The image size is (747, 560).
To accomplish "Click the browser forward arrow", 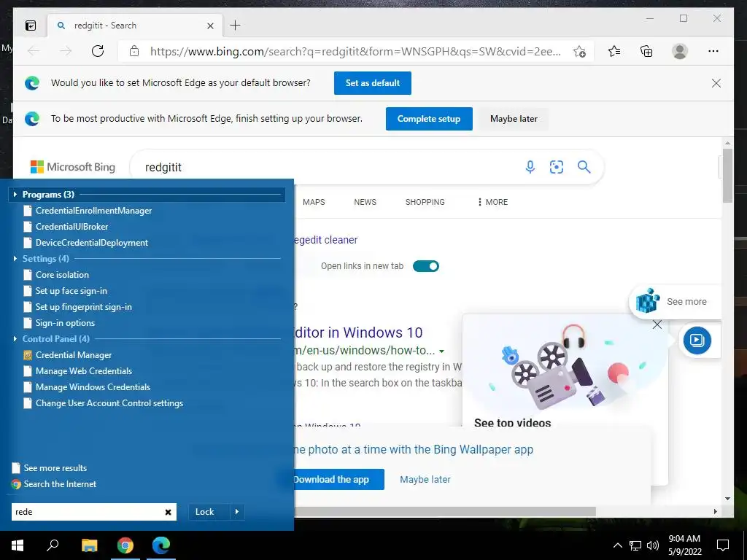I will coord(66,51).
